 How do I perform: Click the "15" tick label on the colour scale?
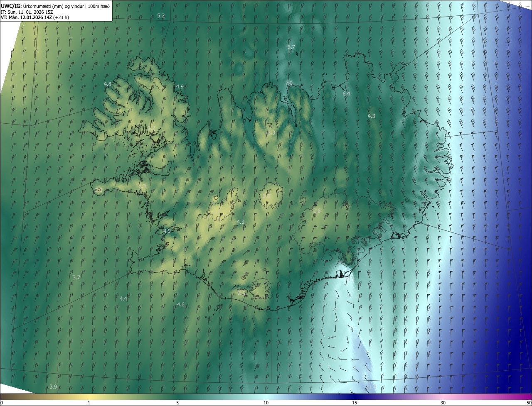(355, 403)
